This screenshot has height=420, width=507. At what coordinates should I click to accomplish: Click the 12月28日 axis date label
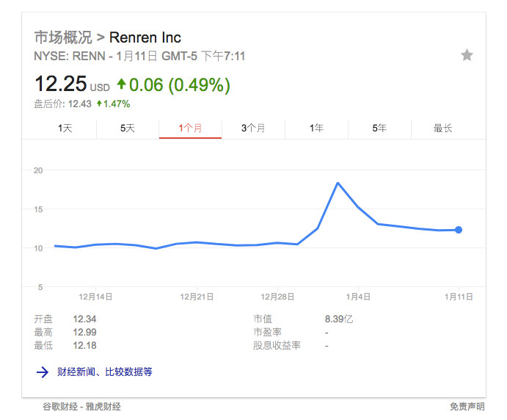click(277, 297)
